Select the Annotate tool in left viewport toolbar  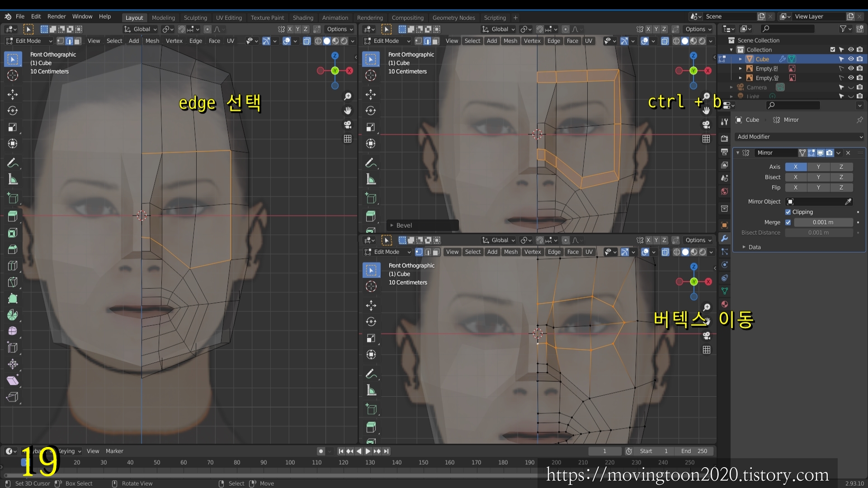[13, 163]
